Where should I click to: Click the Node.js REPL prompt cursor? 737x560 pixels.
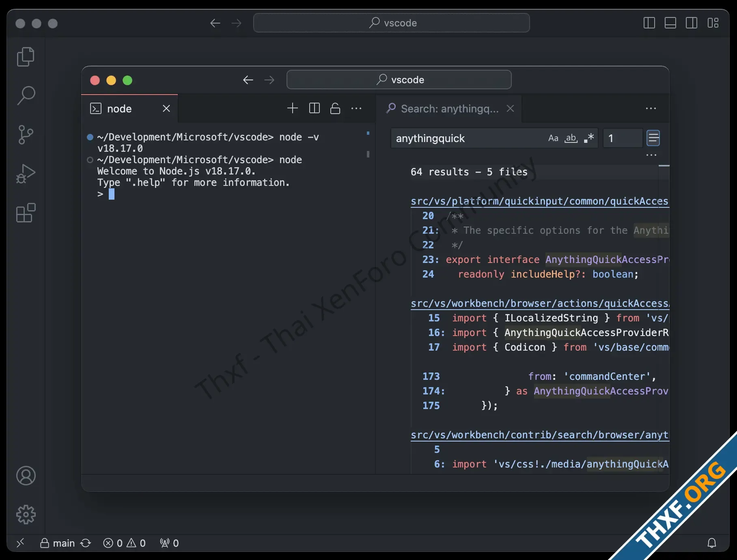pyautogui.click(x=112, y=194)
